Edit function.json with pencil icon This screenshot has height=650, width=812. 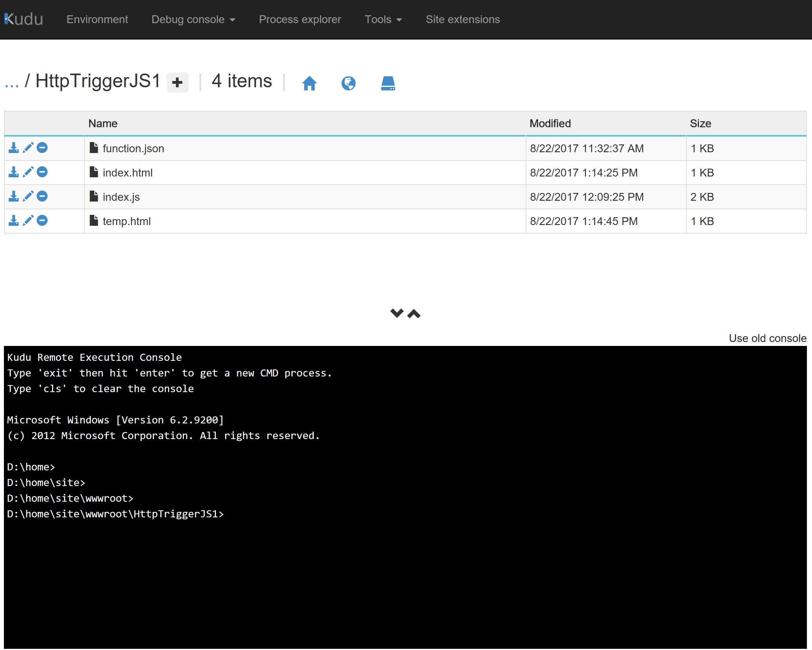[x=28, y=148]
